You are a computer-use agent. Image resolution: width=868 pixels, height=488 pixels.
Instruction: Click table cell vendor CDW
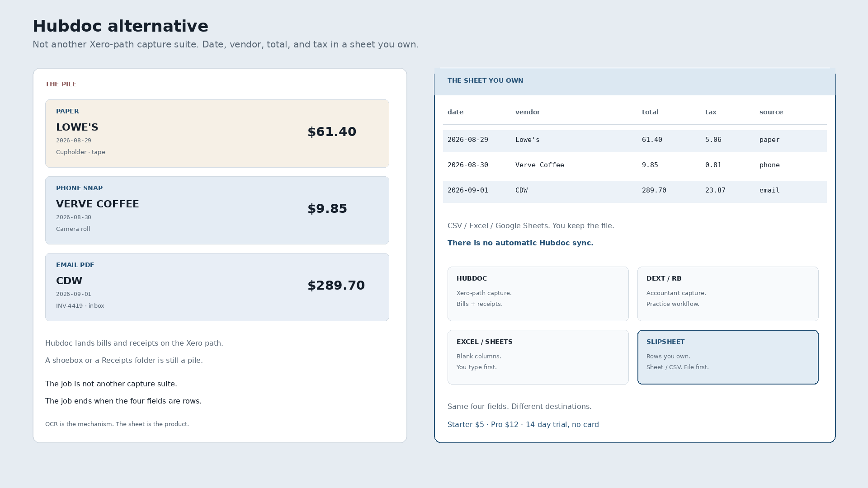point(521,190)
